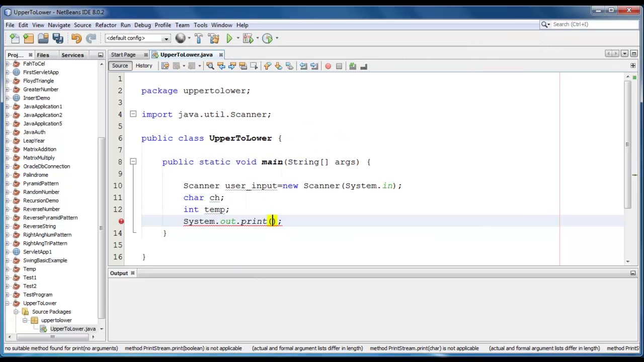Toggle Highlight Search icon in editor toolbar
644x362 pixels.
coord(243,66)
